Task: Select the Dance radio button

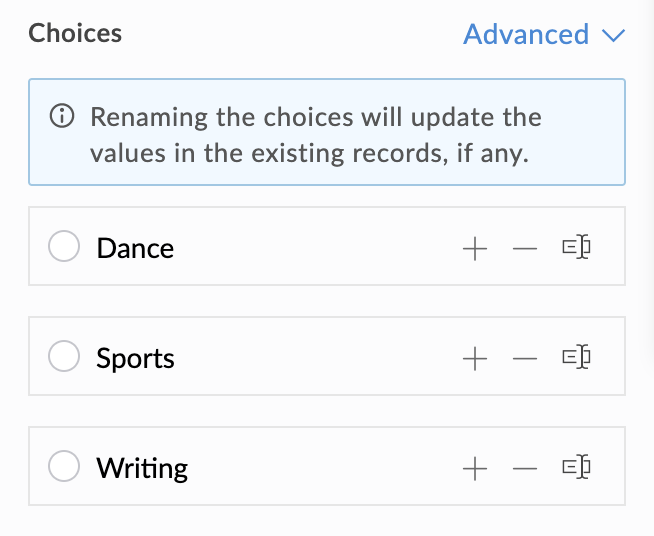Action: pos(64,247)
